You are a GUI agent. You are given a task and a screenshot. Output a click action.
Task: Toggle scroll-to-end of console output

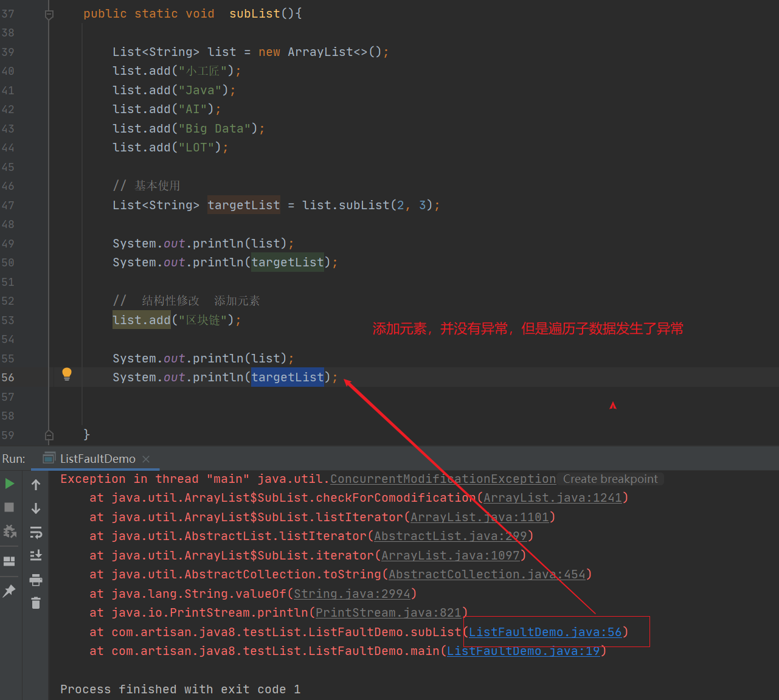click(36, 555)
